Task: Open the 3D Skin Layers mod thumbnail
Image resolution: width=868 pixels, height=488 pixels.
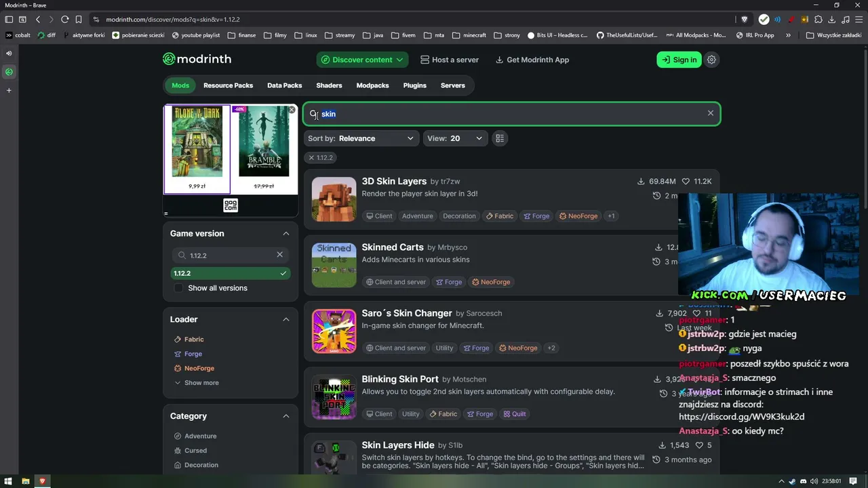Action: [334, 199]
